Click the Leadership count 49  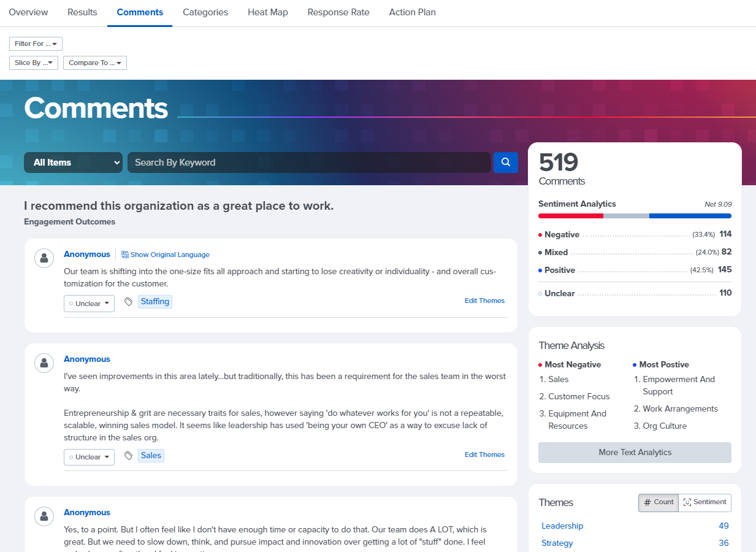724,526
